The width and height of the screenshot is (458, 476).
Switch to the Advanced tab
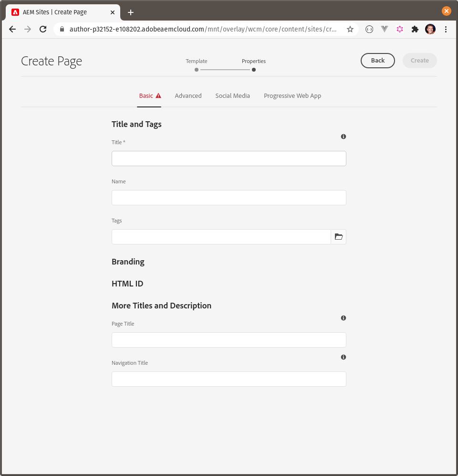tap(188, 95)
